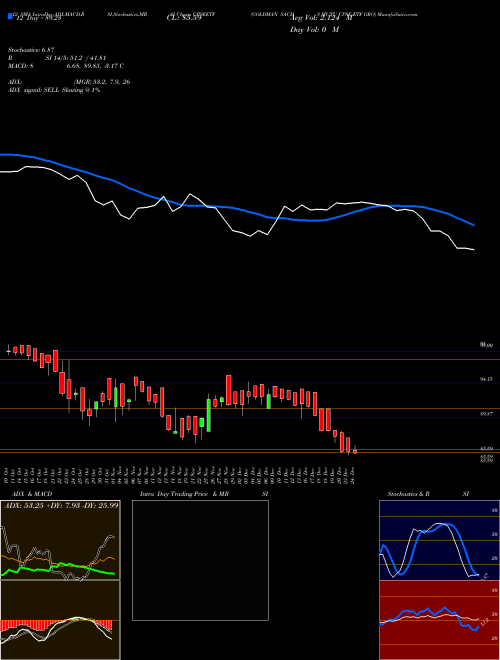Click the 'SI 14/5: 51.2 / 41.81' line
Image resolution: width=500 pixels, height=660 pixels.
pos(76,58)
